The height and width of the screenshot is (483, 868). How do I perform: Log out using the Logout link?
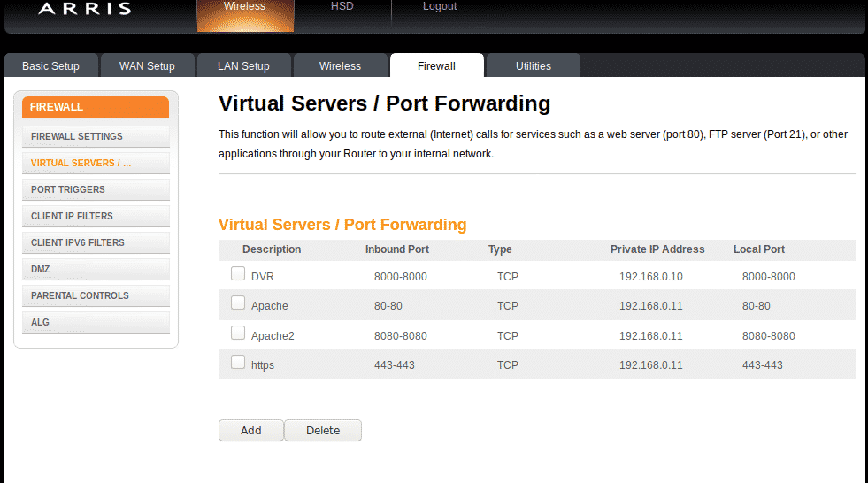[440, 7]
